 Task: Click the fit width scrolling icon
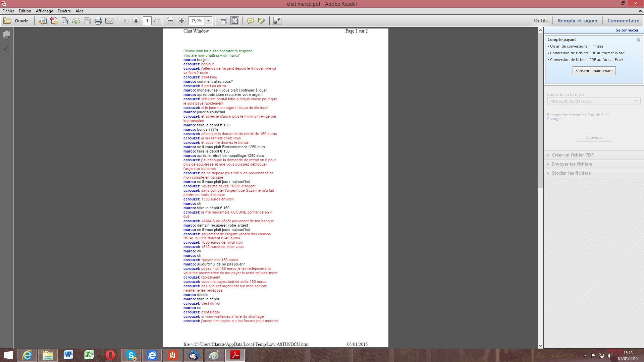[x=223, y=21]
